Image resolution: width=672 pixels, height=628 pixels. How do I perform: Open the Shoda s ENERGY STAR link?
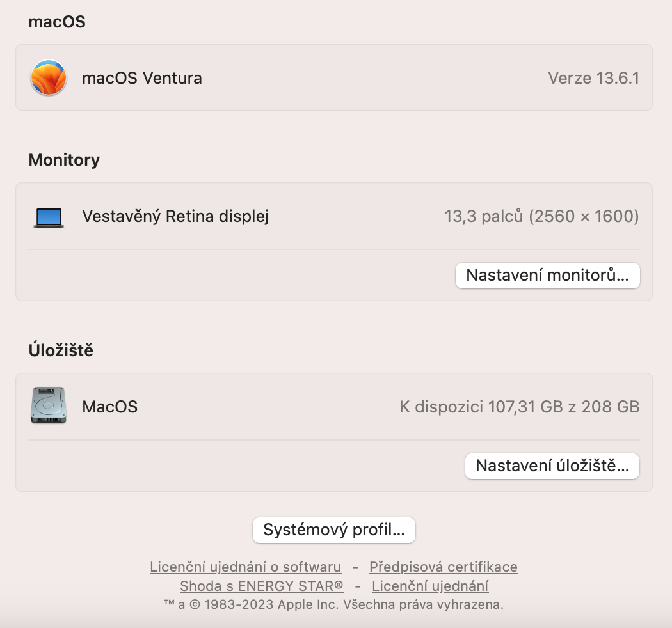[x=262, y=586]
